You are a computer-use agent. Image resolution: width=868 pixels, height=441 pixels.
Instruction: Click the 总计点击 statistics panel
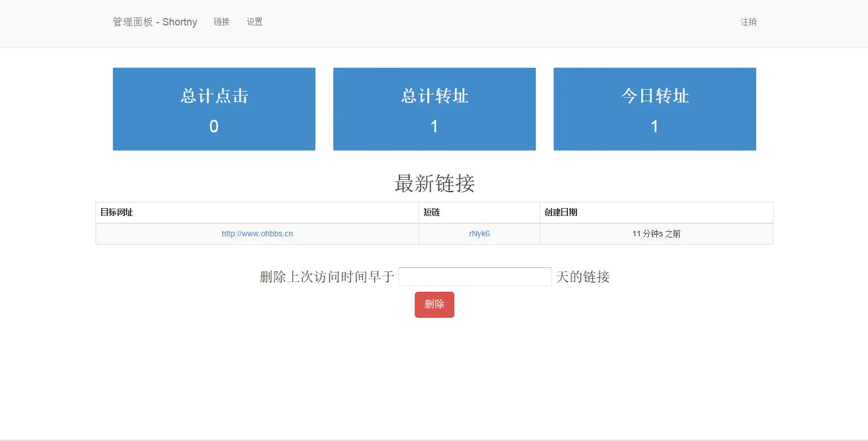pos(214,109)
